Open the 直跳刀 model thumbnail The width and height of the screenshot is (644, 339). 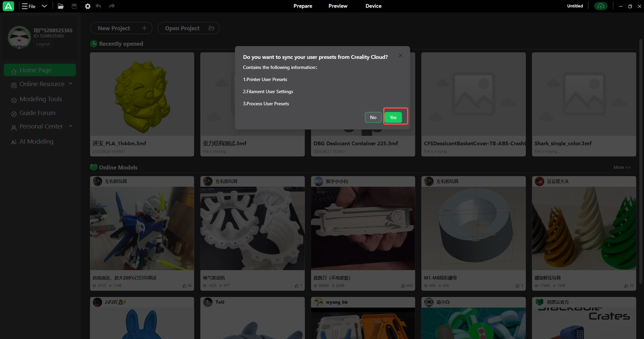tap(363, 228)
